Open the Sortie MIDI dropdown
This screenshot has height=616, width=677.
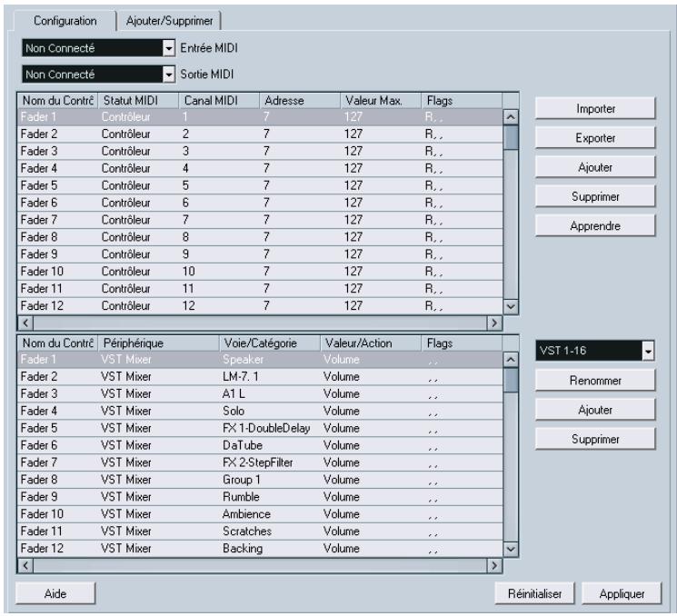click(169, 75)
